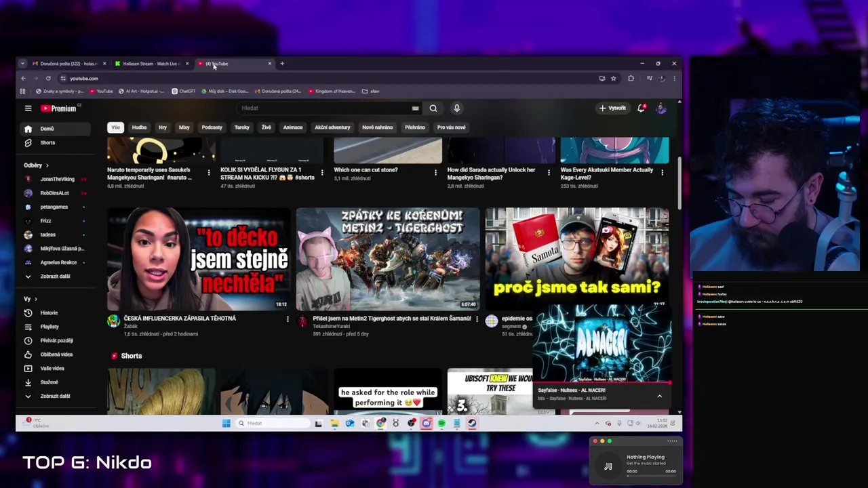Click the Vytvořit create button
868x488 pixels.
pyautogui.click(x=612, y=108)
